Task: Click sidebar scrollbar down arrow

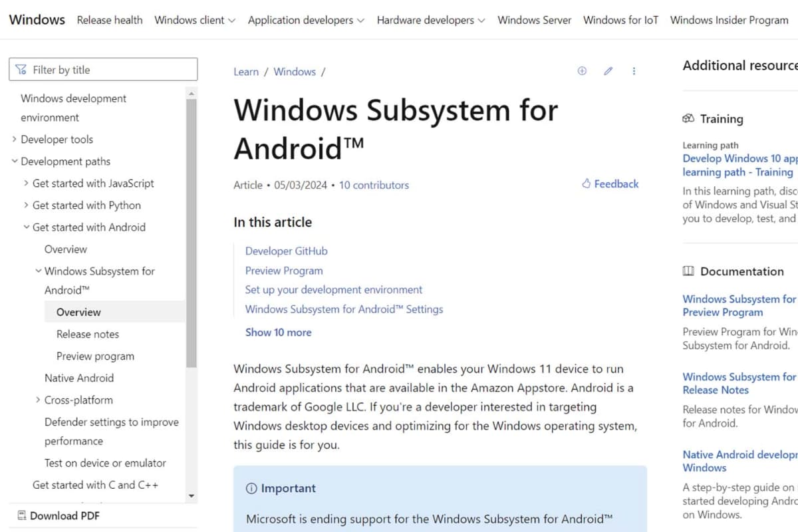Action: point(192,496)
